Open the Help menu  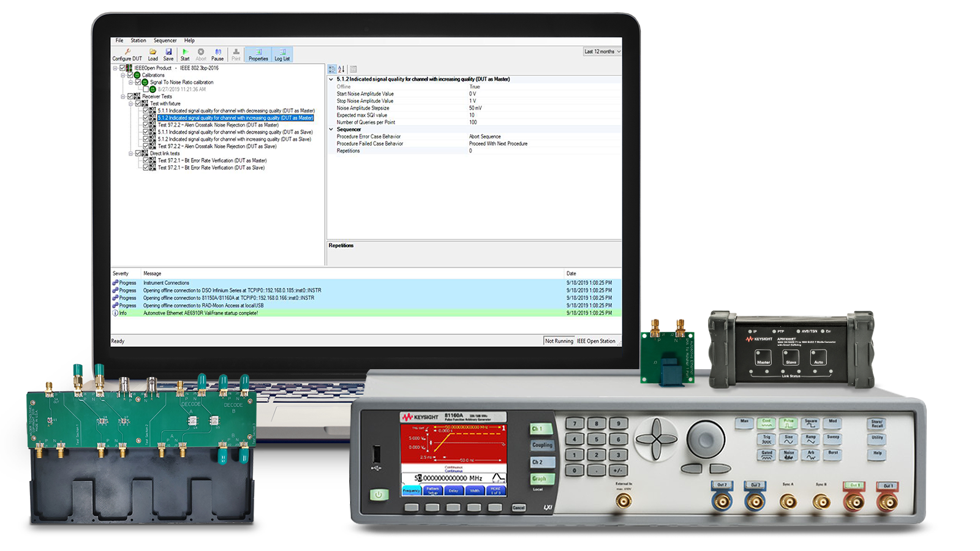(190, 40)
